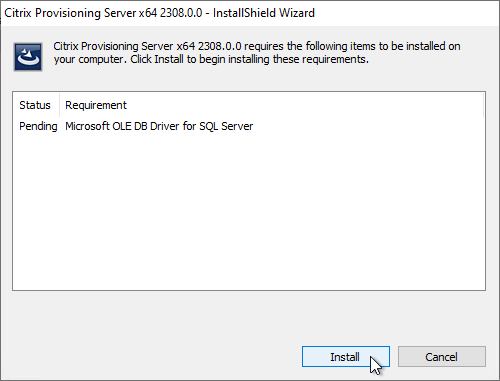The height and width of the screenshot is (381, 500).
Task: Click the gray area below the requirements list
Action: (249, 317)
